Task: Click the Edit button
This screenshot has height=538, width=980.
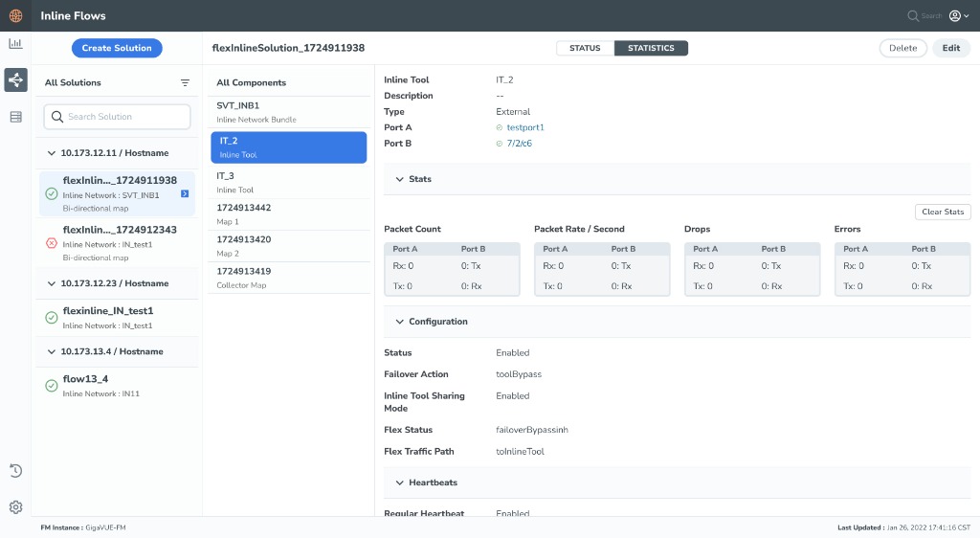Action: 951,48
